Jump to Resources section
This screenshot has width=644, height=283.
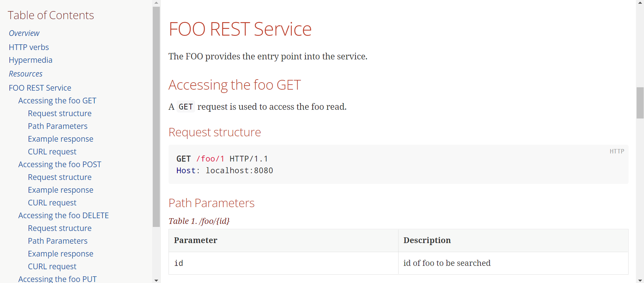(26, 74)
